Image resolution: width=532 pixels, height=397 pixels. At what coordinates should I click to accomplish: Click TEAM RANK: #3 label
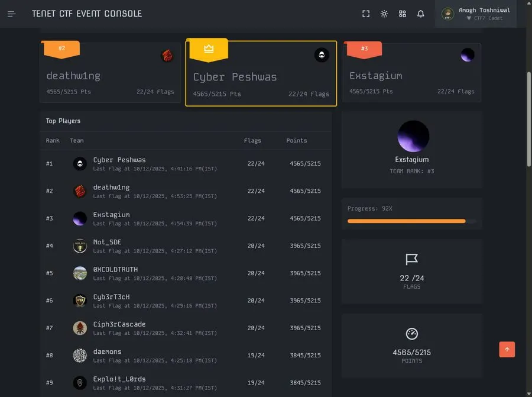pos(411,171)
